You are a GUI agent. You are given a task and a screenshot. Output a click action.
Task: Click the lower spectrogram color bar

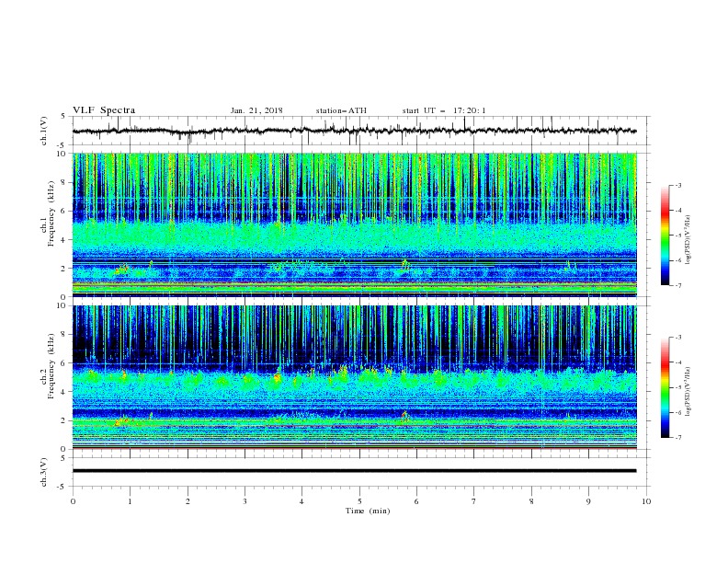pyautogui.click(x=665, y=387)
